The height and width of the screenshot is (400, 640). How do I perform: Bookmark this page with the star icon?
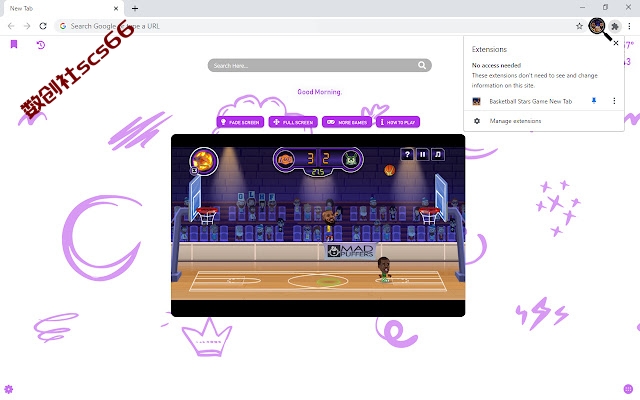pos(579,26)
